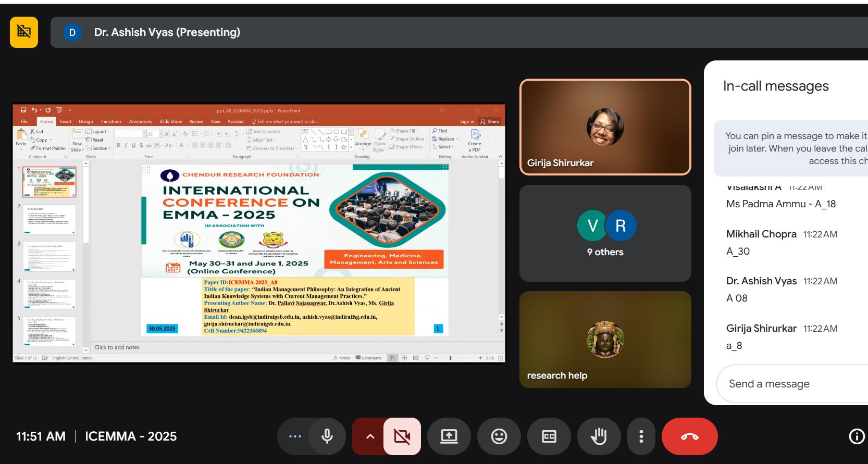Click Fit slide to window icon
Screen dimensions: 868x464
tap(501, 358)
